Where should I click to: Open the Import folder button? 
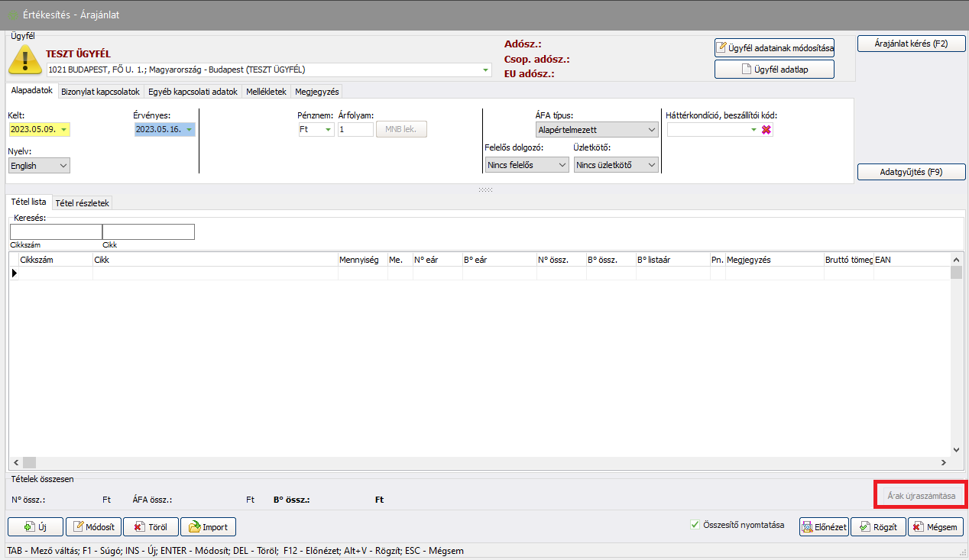pyautogui.click(x=208, y=527)
